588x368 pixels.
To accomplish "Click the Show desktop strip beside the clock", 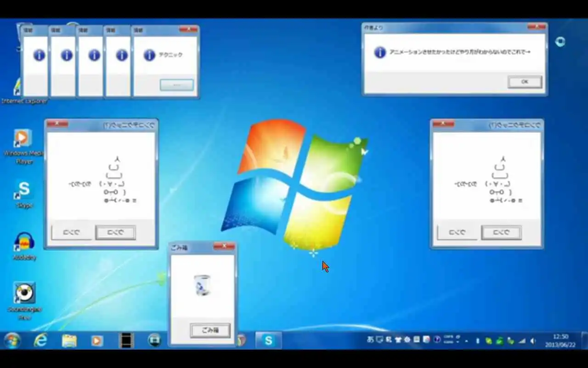I will click(584, 340).
